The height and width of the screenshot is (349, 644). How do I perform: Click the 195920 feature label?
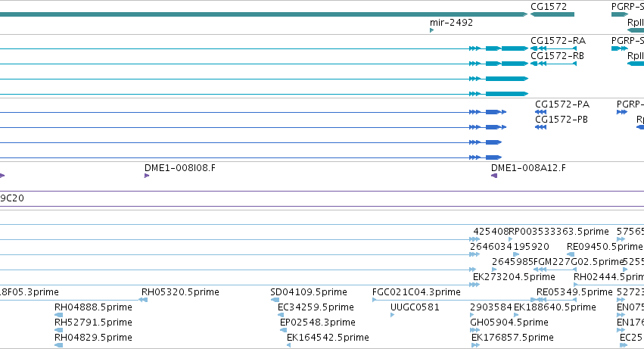click(x=530, y=247)
